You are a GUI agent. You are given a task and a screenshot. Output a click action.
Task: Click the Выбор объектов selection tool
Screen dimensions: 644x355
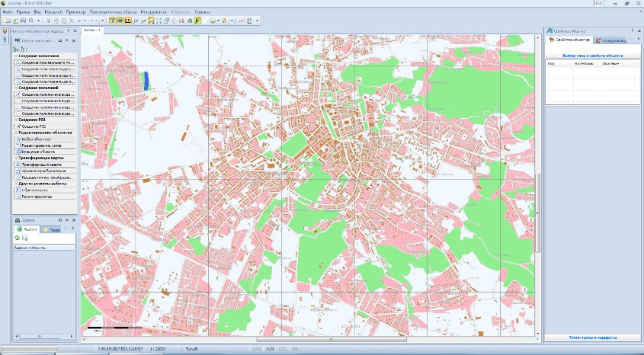click(x=35, y=139)
